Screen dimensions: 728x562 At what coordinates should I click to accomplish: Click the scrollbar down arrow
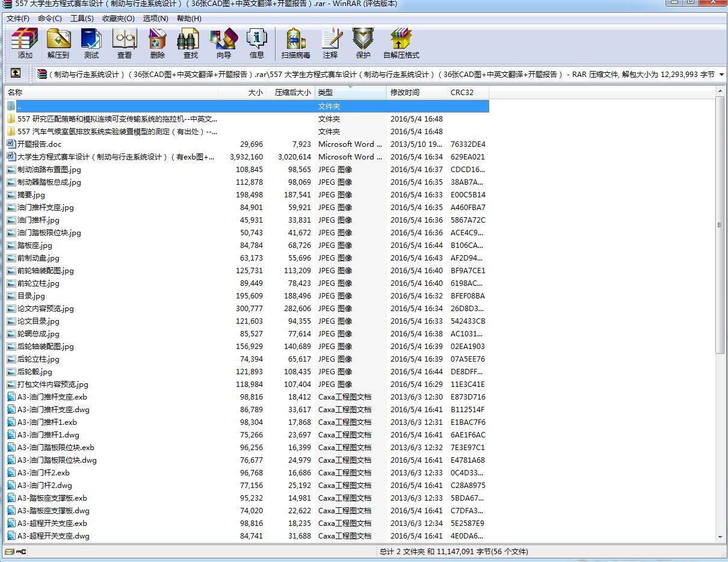point(720,537)
